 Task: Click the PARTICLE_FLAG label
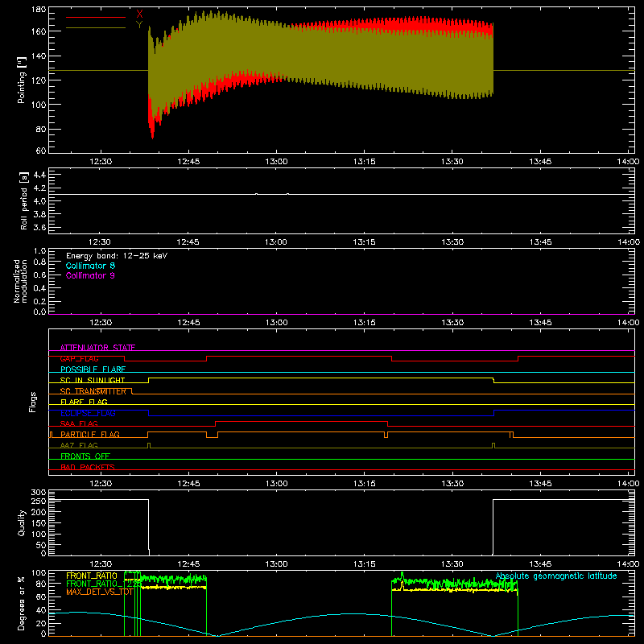coord(90,435)
